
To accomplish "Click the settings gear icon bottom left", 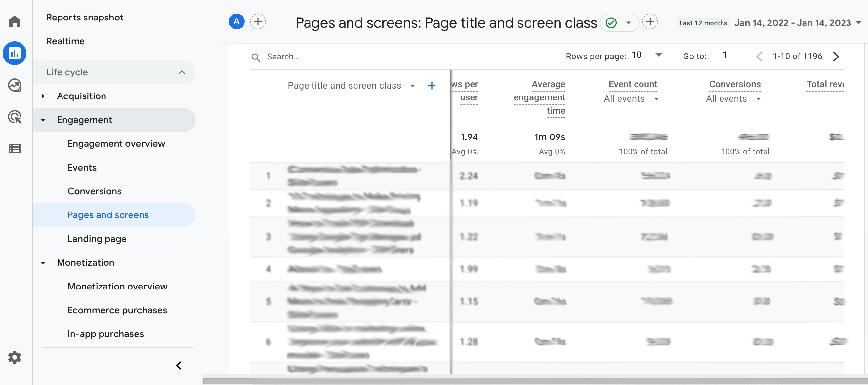I will [x=15, y=356].
